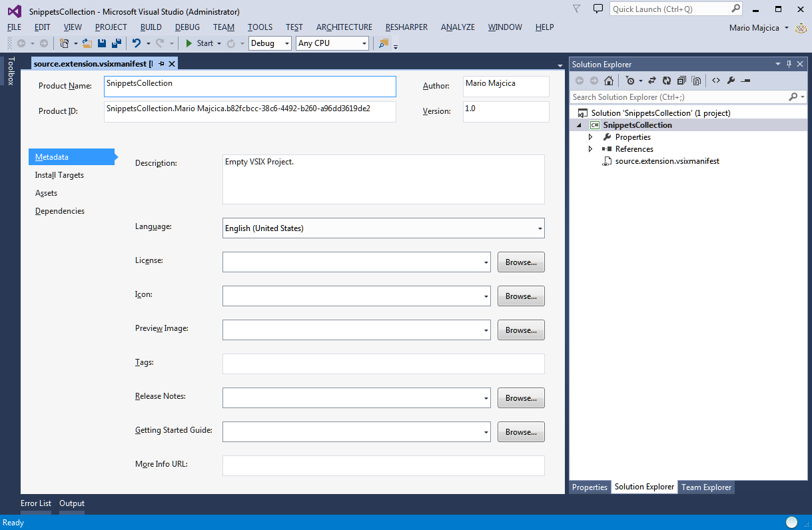Open the FILE menu
Viewport: 812px width, 530px height.
(x=14, y=27)
